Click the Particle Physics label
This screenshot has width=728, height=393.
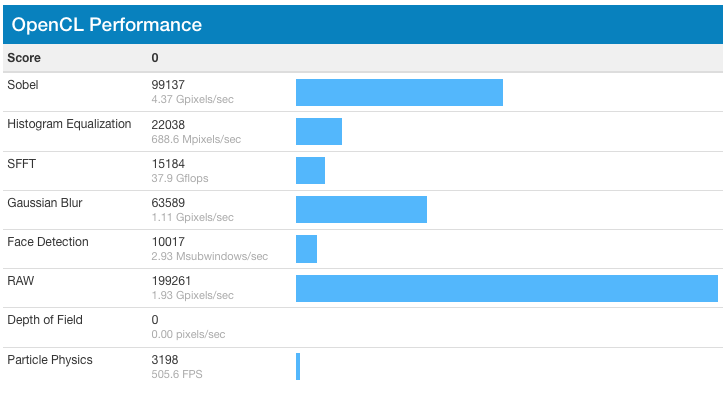pyautogui.click(x=50, y=360)
